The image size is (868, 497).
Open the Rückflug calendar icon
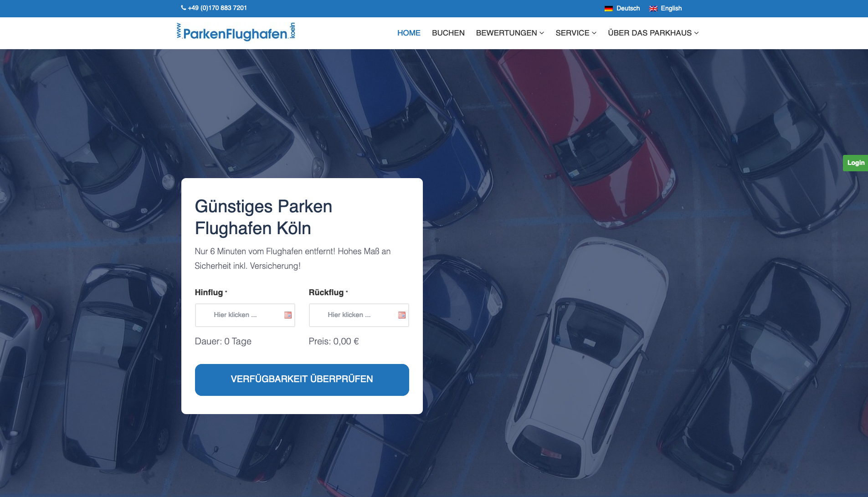click(402, 315)
